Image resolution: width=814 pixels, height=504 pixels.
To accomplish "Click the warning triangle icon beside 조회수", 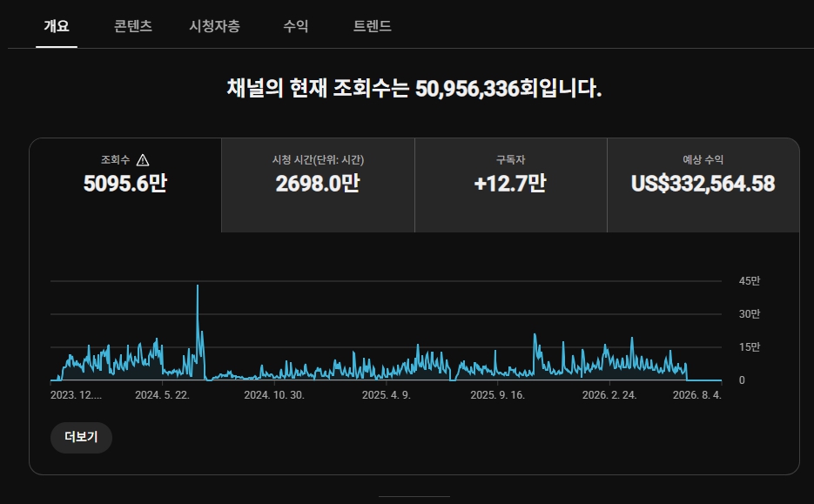I will click(x=142, y=160).
